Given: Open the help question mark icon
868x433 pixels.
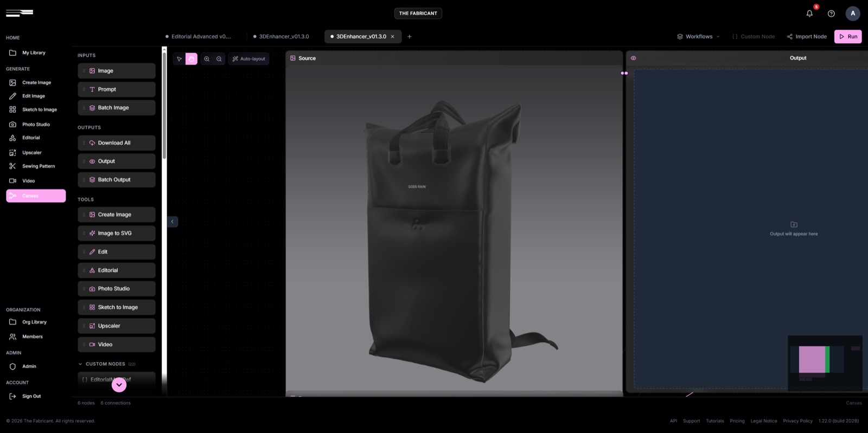Looking at the screenshot, I should coord(831,14).
